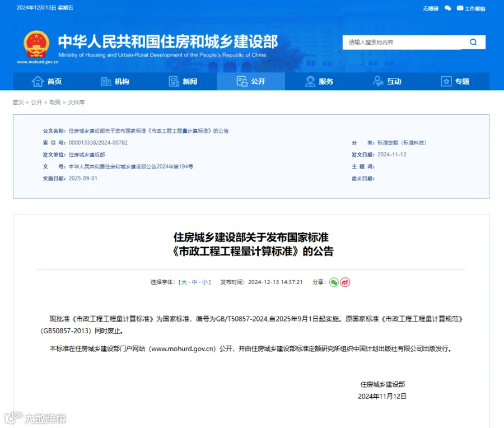
Task: Click the 发文单位 value 住房城乡建设部
Action: [x=87, y=155]
